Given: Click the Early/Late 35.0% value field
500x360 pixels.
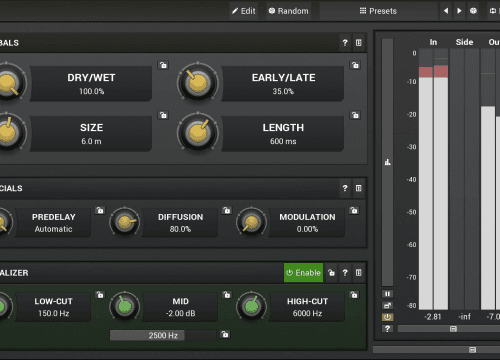Looking at the screenshot, I should pos(283,84).
